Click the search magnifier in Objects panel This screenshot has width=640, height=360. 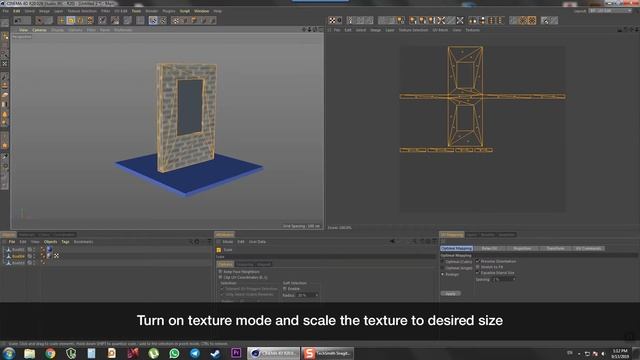click(x=191, y=242)
